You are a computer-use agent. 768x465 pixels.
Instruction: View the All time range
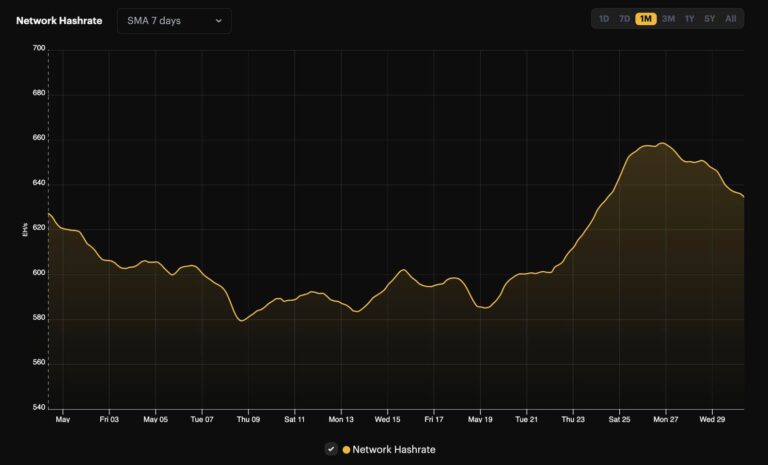click(731, 19)
